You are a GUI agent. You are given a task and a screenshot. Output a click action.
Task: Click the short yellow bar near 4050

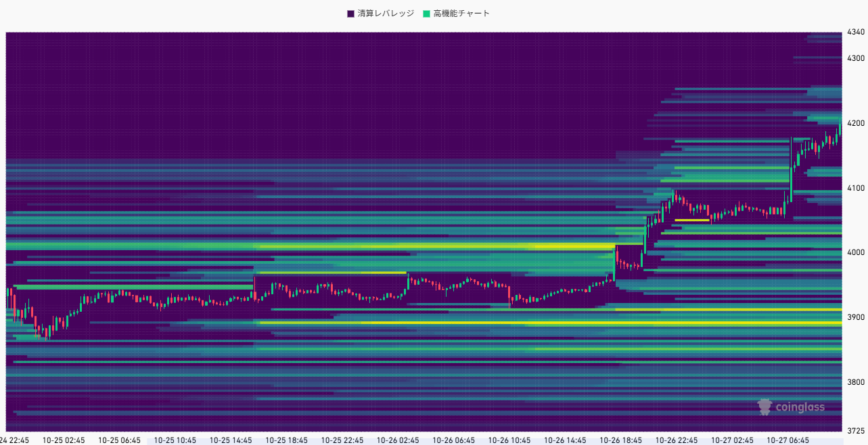tap(691, 220)
